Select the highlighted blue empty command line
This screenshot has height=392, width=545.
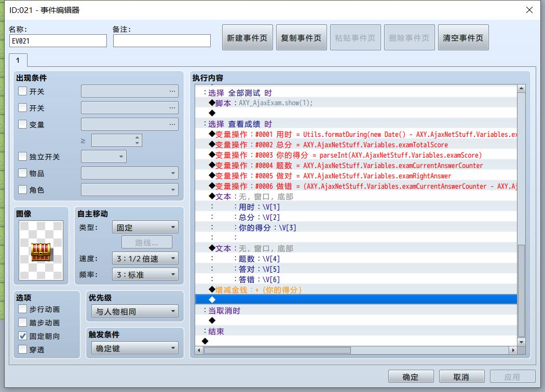(x=356, y=299)
